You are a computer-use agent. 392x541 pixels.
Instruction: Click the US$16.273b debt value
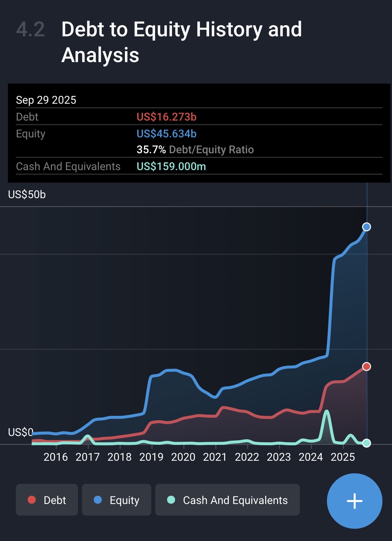[166, 117]
